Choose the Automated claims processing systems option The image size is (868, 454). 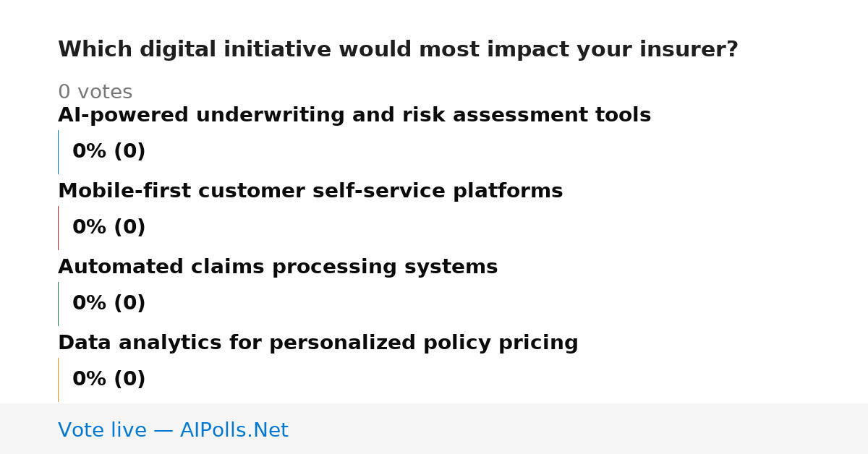tap(278, 267)
